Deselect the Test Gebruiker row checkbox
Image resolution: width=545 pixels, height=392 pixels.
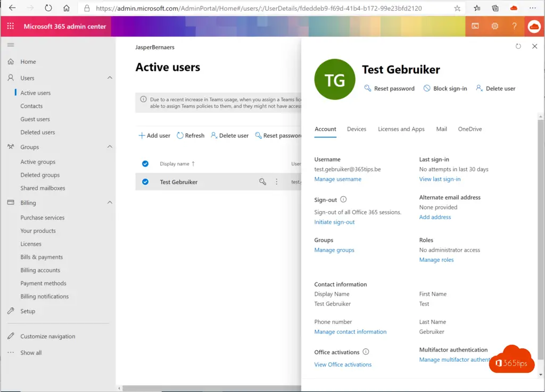145,182
